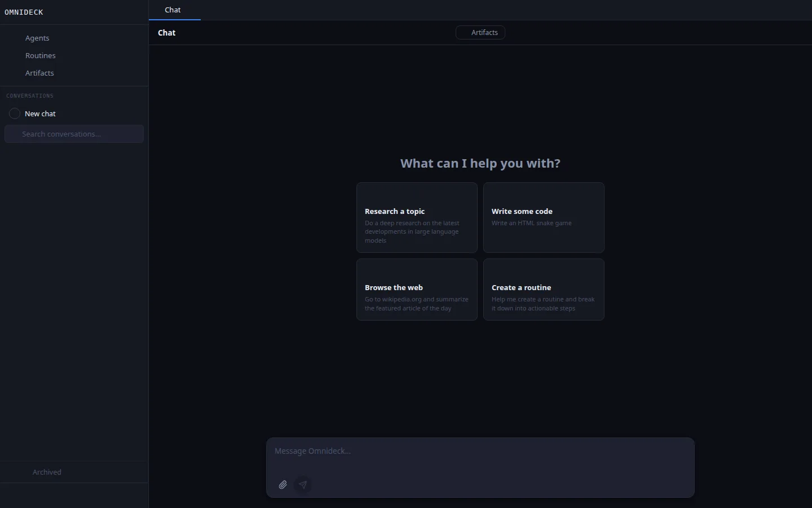The width and height of the screenshot is (812, 508).
Task: Click the bold Chat title in header
Action: pos(166,33)
